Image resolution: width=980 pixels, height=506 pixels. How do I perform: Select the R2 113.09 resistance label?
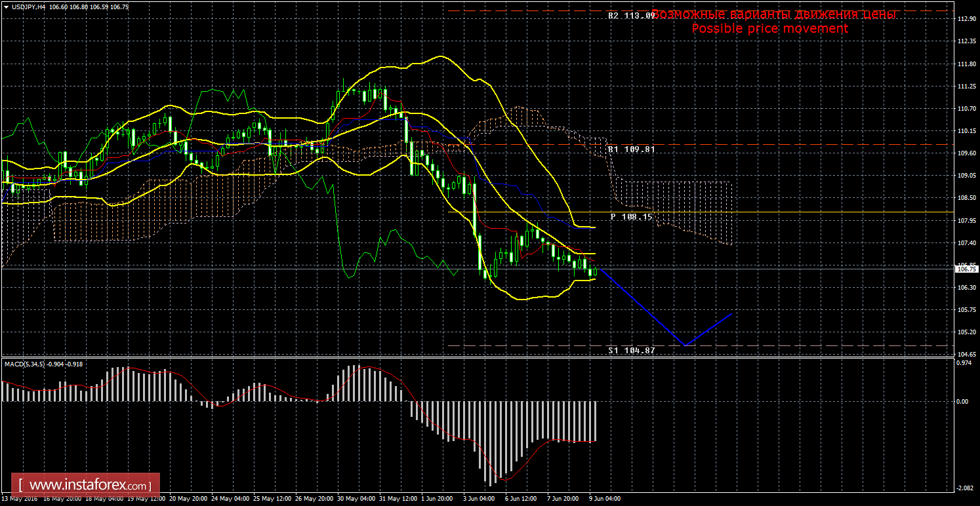coord(632,16)
